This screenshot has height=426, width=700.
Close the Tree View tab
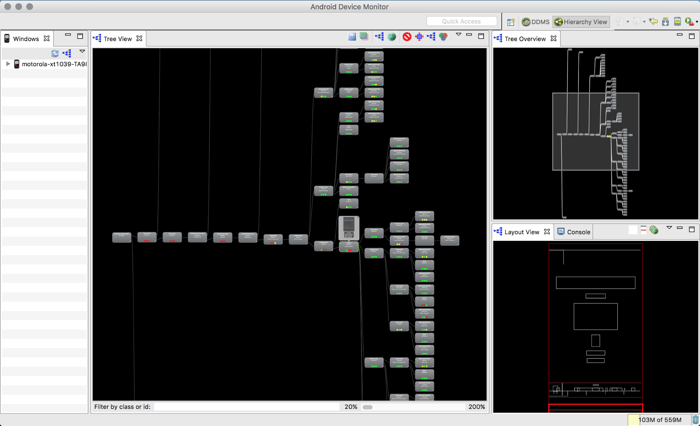(x=139, y=38)
